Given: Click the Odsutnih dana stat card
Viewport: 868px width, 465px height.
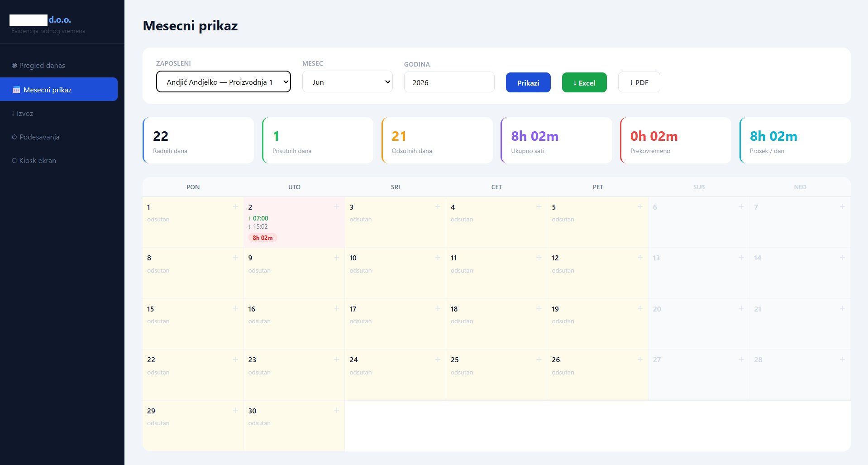Looking at the screenshot, I should [437, 140].
